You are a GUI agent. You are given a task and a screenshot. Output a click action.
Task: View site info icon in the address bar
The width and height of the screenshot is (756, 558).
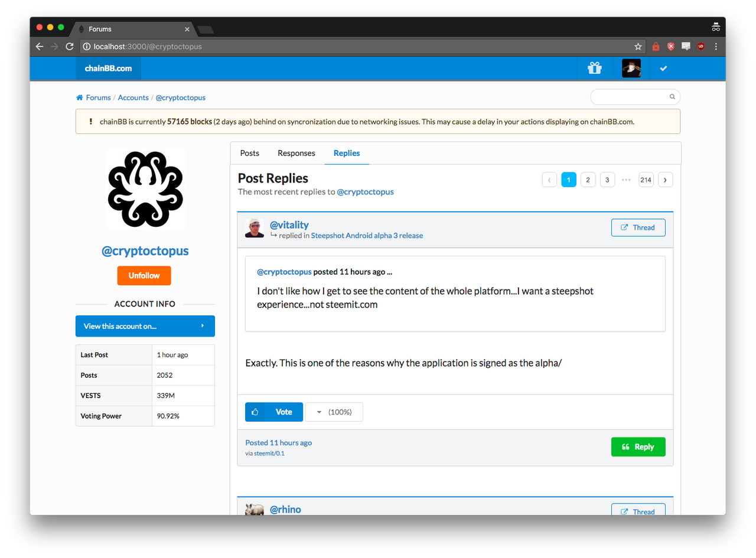pos(86,46)
